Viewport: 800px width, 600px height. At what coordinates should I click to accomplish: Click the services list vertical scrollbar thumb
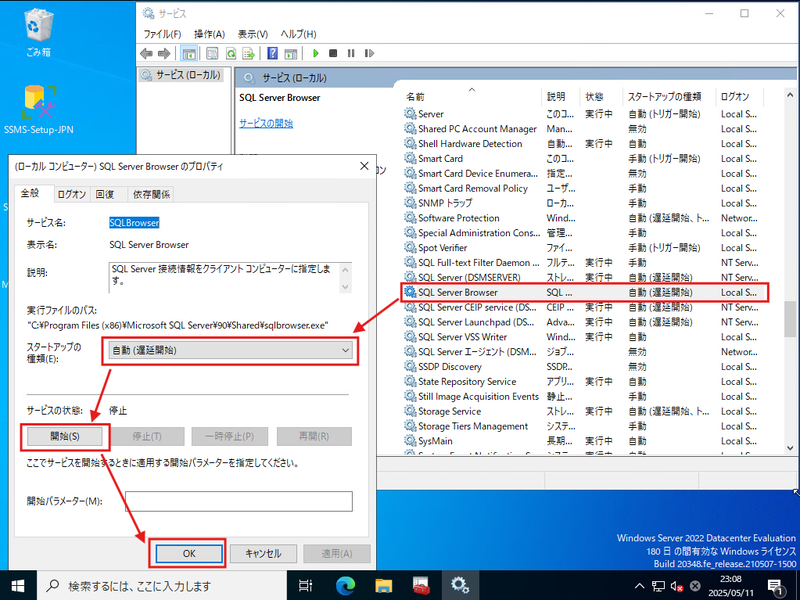790,318
